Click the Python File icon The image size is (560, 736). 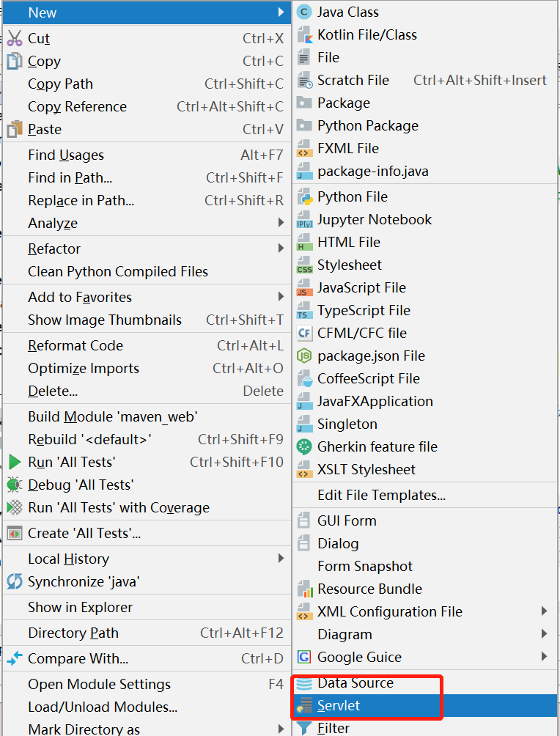(304, 197)
